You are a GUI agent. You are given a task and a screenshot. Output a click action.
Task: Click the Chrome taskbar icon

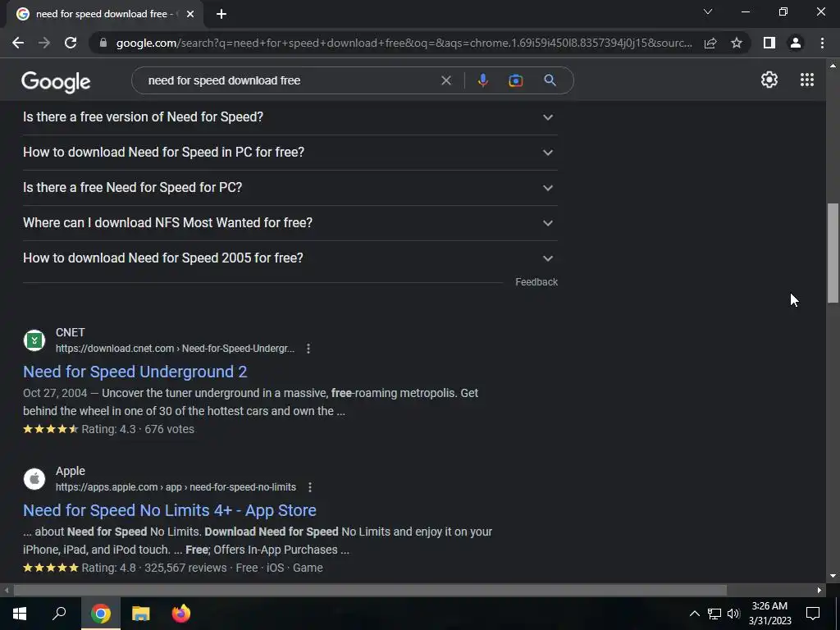coord(101,614)
